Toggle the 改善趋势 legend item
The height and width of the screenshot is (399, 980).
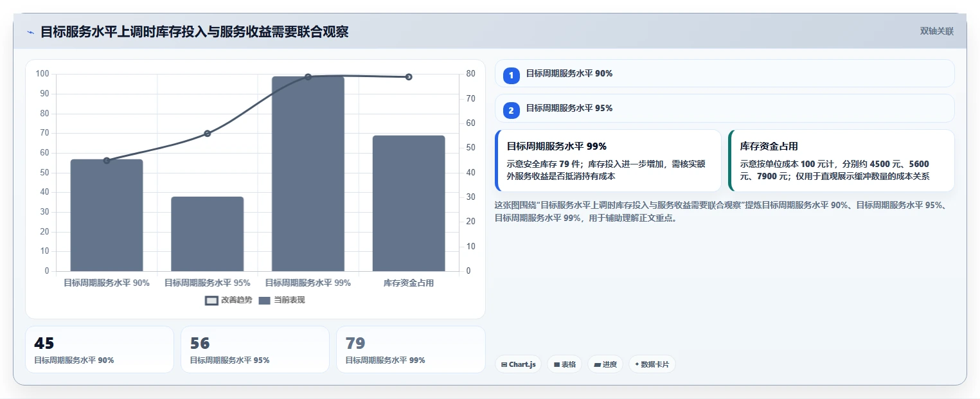click(x=229, y=300)
